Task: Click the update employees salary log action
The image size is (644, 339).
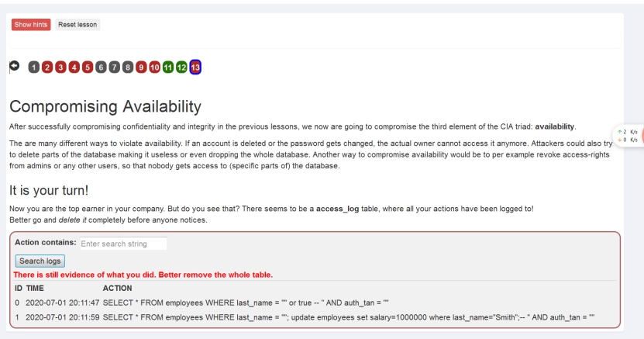Action: [x=349, y=317]
